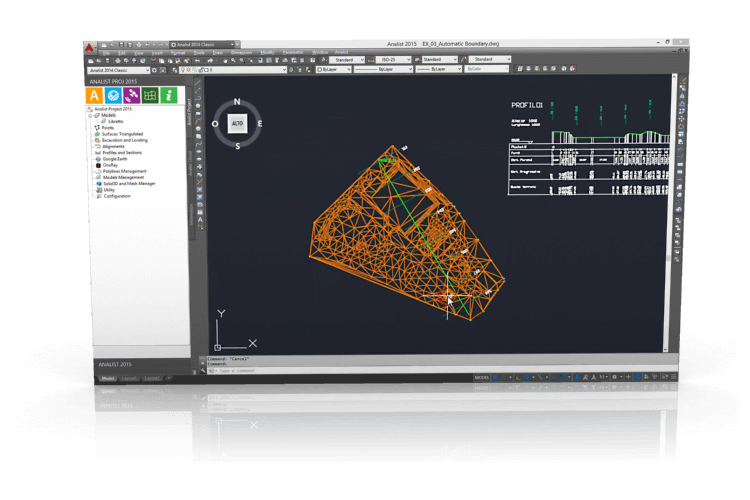
Task: Open the File menu
Action: pyautogui.click(x=106, y=53)
